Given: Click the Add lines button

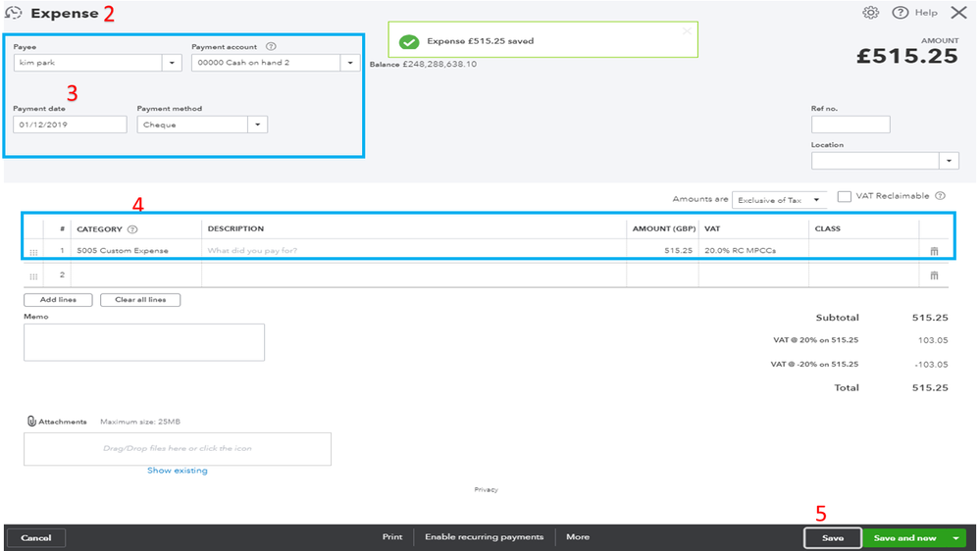Looking at the screenshot, I should [58, 300].
